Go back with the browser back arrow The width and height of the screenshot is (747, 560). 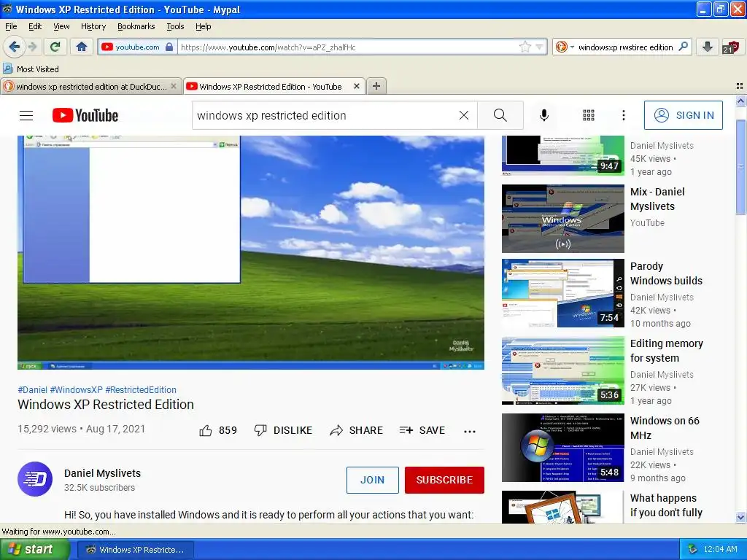click(15, 47)
